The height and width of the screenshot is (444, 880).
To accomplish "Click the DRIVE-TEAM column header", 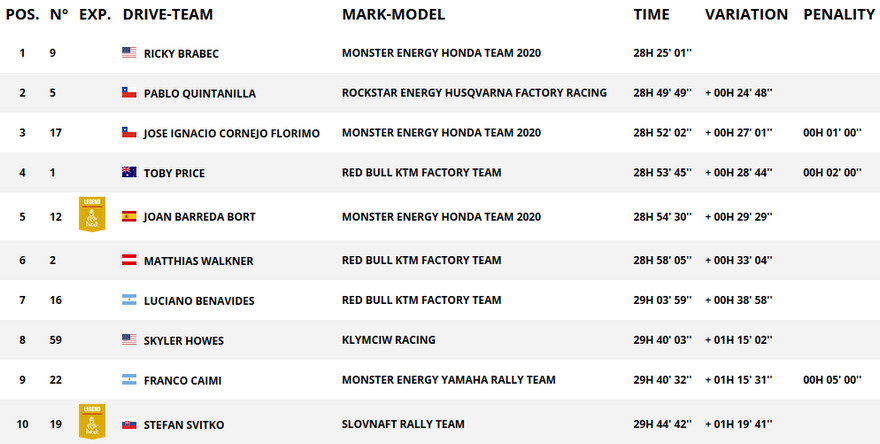I will (x=168, y=15).
